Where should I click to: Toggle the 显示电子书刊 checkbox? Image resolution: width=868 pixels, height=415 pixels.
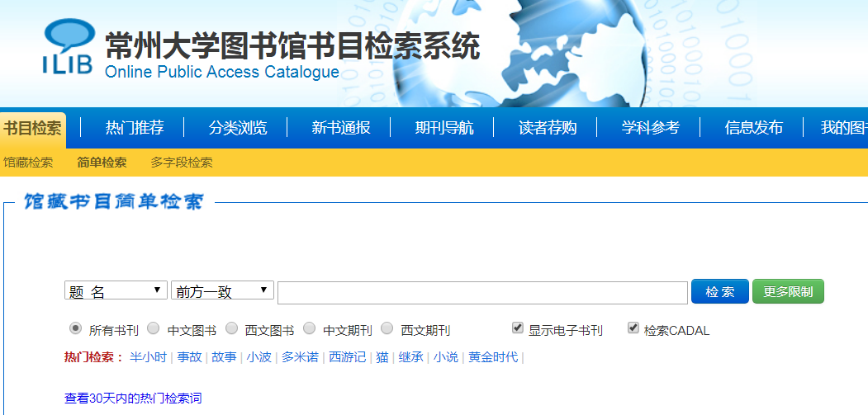point(518,328)
